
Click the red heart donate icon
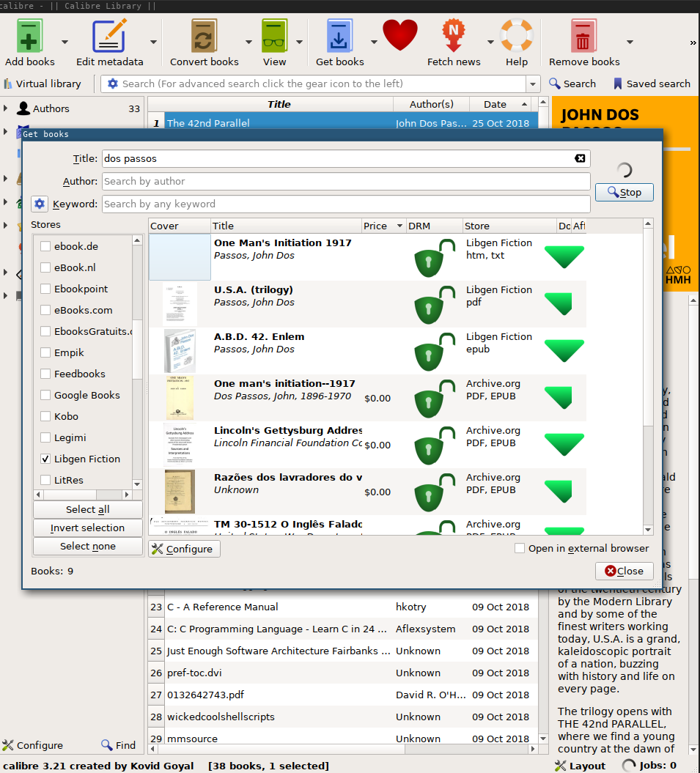[x=400, y=34]
